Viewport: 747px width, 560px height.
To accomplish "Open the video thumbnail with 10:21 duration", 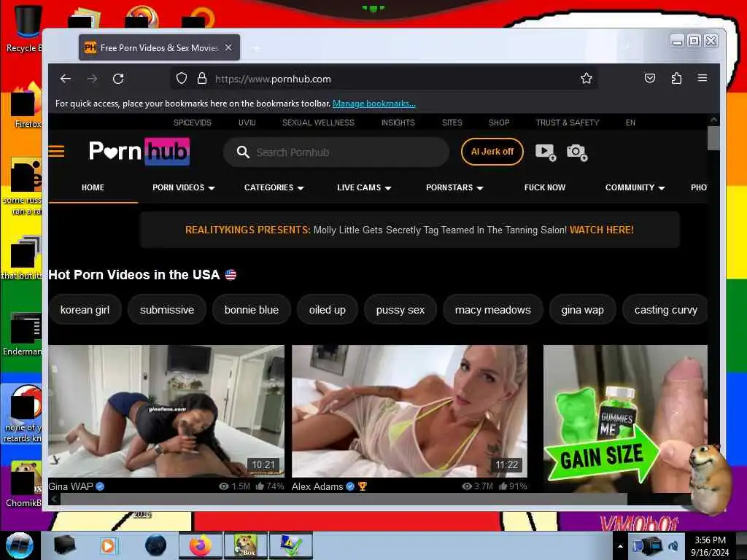I will [166, 411].
